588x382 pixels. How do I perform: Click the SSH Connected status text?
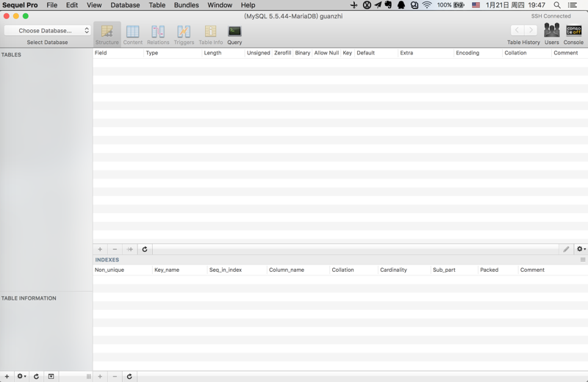pos(551,16)
